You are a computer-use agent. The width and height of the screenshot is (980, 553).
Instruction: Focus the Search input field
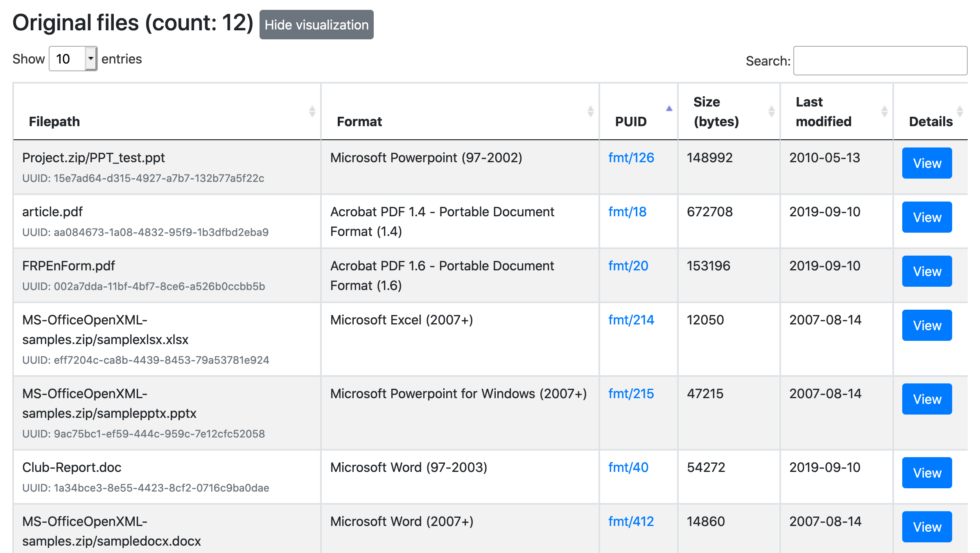(x=880, y=61)
